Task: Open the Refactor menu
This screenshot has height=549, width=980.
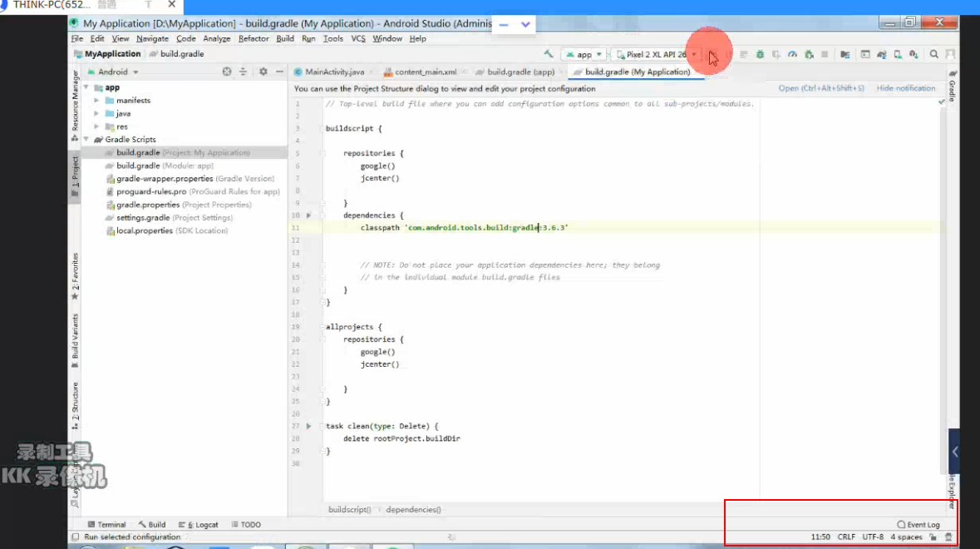Action: point(254,39)
